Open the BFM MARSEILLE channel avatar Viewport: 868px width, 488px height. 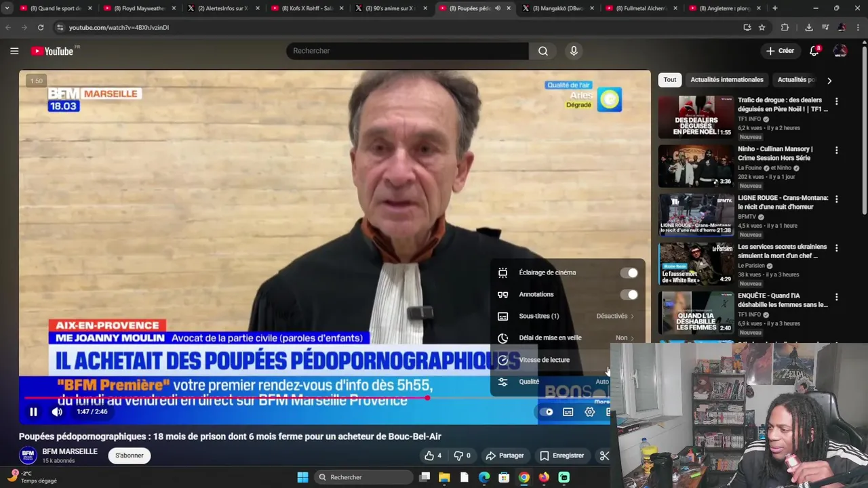coord(28,455)
